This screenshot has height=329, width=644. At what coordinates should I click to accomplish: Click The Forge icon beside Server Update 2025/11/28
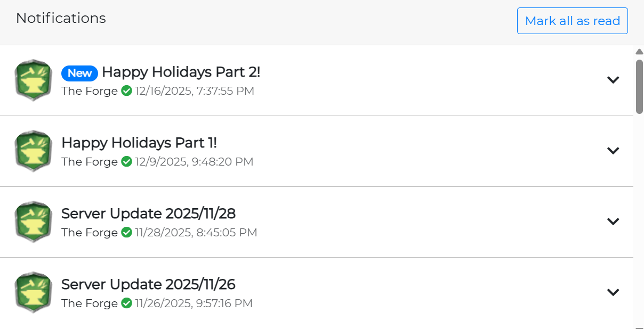pos(33,222)
